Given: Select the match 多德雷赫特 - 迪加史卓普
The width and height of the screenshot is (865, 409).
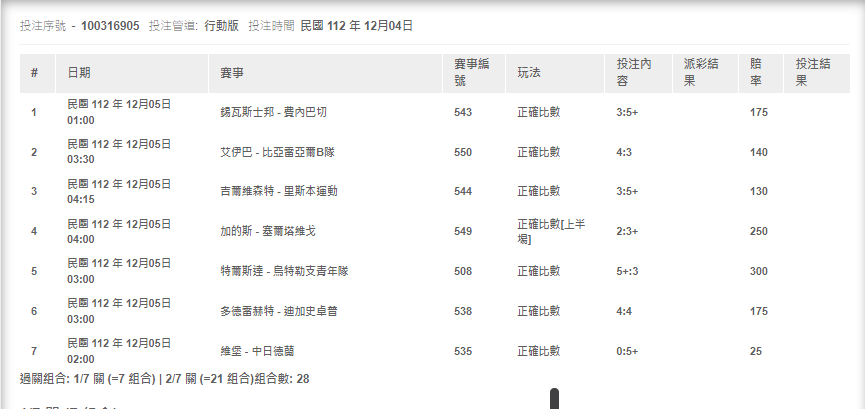Looking at the screenshot, I should pos(278,311).
